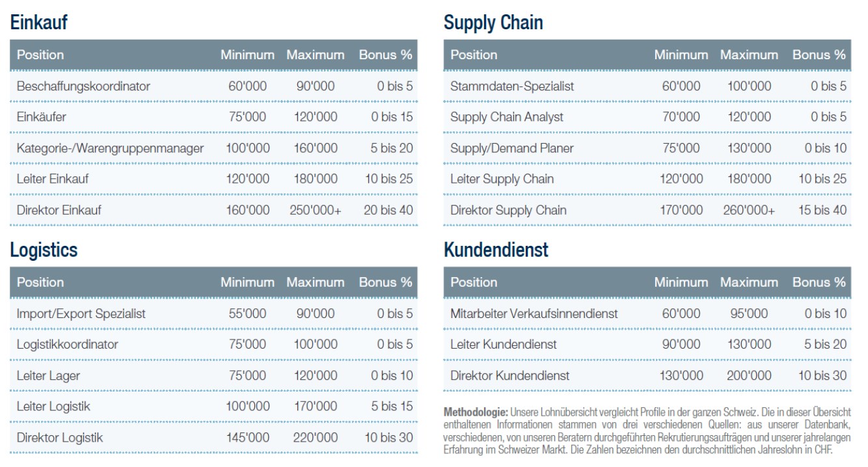
Task: Click the Einkauf section heading
Action: [38, 23]
